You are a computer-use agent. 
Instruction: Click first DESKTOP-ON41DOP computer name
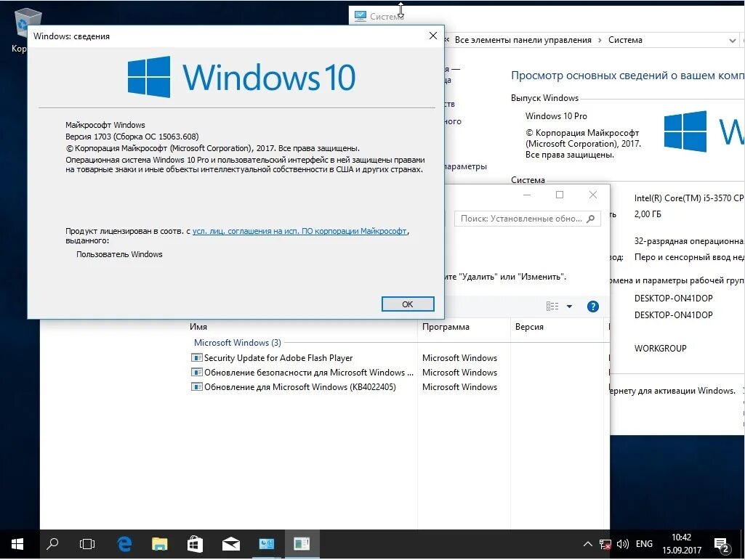pyautogui.click(x=673, y=299)
